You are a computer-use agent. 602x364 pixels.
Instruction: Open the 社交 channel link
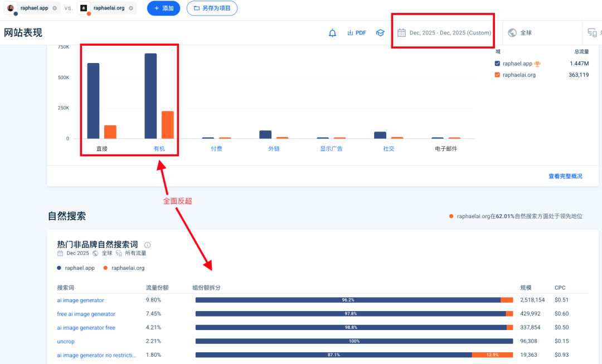click(389, 149)
